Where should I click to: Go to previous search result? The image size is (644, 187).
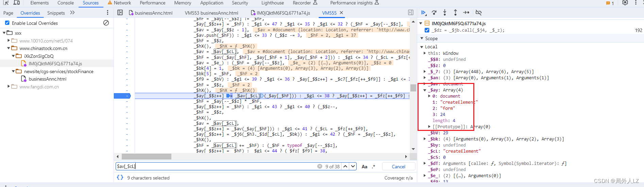point(345,166)
